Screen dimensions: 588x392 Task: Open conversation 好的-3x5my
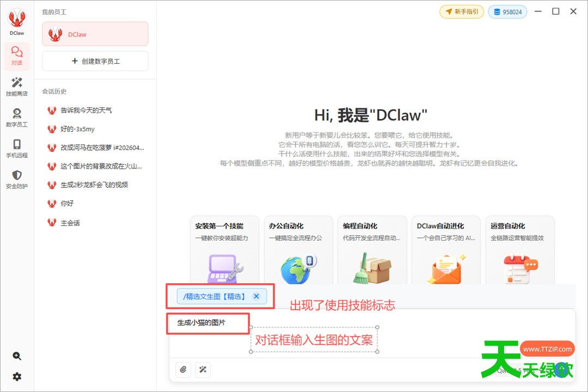[x=95, y=129]
